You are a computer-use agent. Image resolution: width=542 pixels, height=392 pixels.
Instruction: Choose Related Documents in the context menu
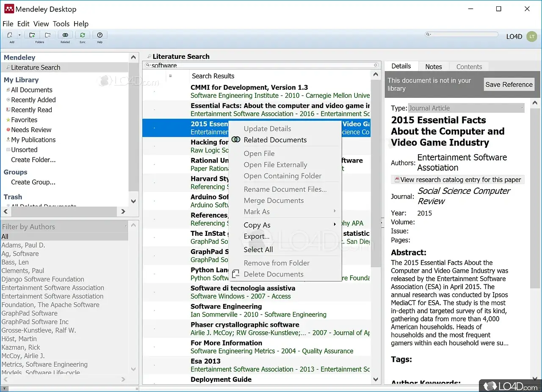click(275, 140)
